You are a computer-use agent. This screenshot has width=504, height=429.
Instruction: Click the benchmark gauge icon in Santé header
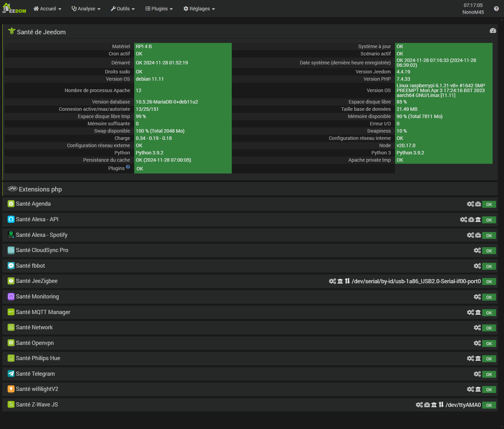point(493,31)
